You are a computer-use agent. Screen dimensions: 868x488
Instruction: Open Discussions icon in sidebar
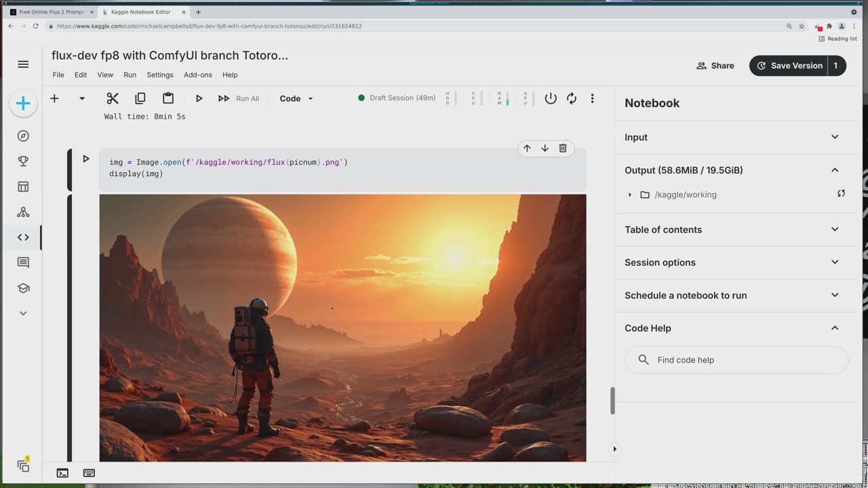(x=23, y=262)
